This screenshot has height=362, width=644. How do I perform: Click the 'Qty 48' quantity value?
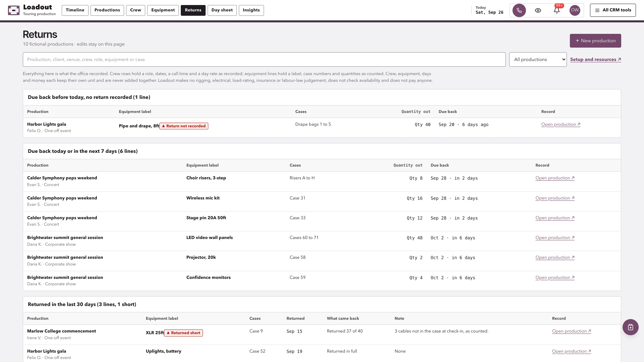tap(415, 238)
